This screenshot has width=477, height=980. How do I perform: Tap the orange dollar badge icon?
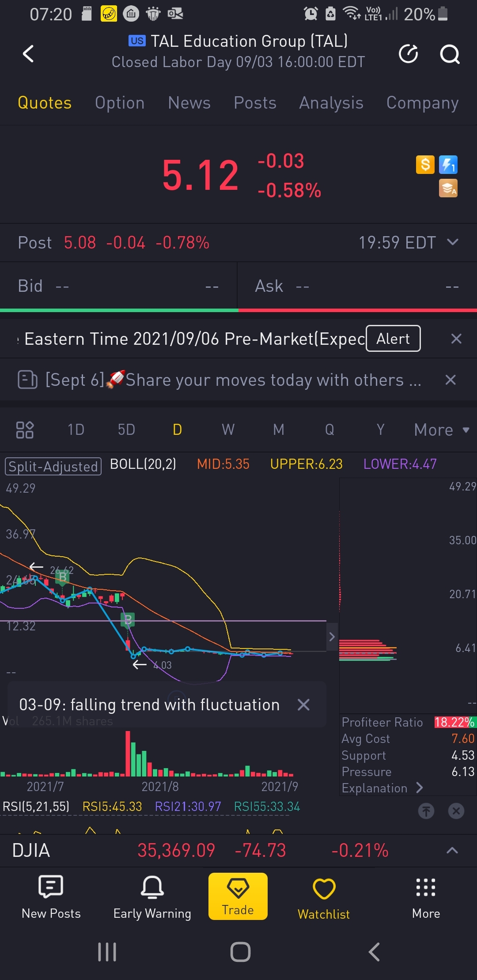pos(425,165)
